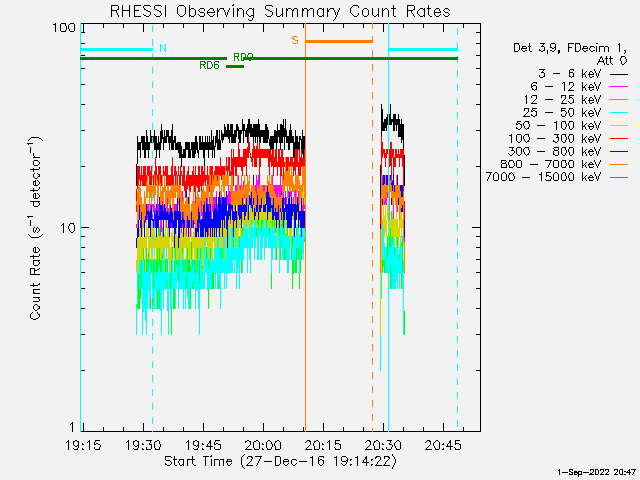Click the green RD0 label
Viewport: 640px width, 480px height.
(x=243, y=57)
